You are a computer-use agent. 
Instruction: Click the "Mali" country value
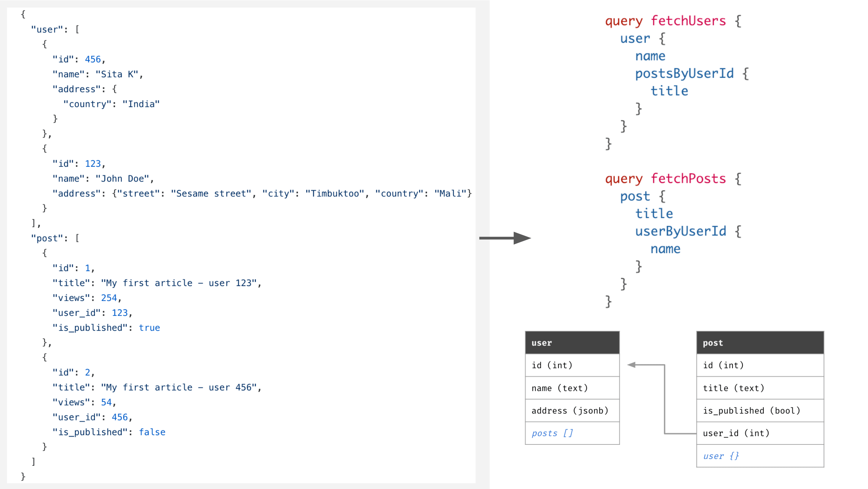pos(450,194)
